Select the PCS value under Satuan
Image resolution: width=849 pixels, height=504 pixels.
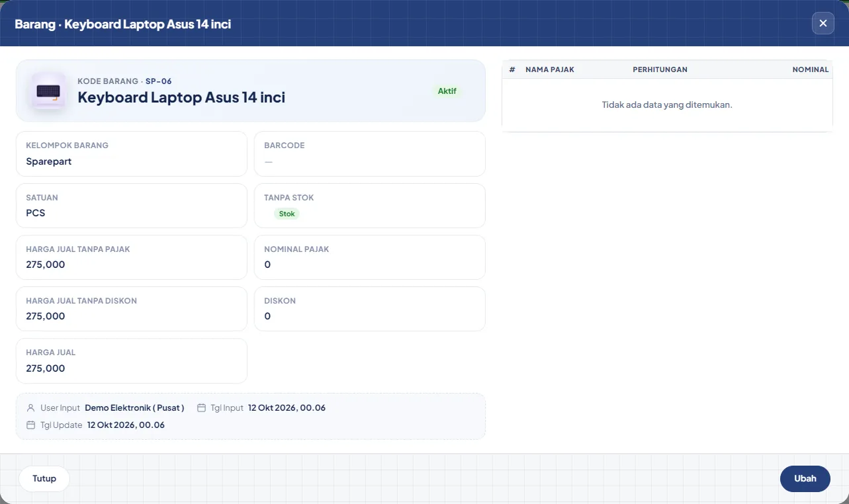[36, 213]
